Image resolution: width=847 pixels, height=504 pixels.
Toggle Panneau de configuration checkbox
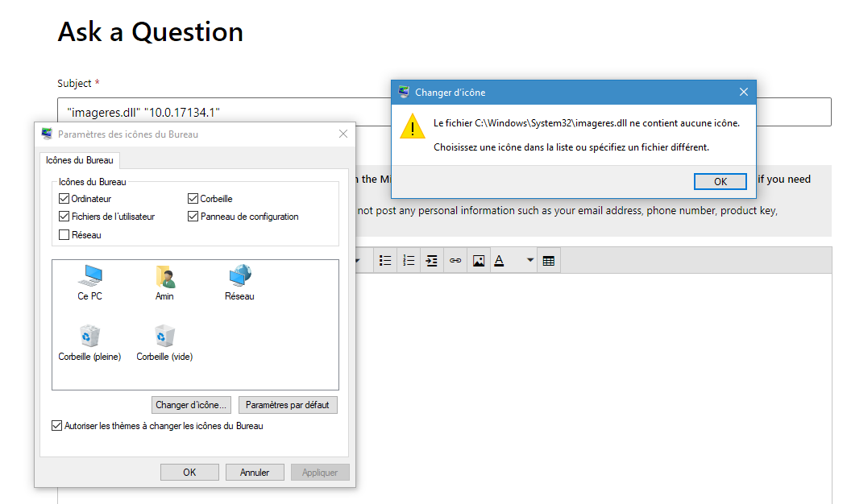(193, 217)
